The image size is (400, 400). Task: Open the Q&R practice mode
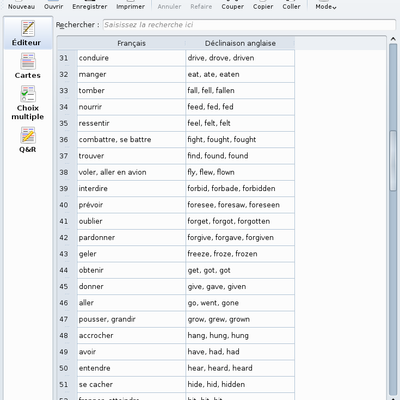(x=28, y=140)
